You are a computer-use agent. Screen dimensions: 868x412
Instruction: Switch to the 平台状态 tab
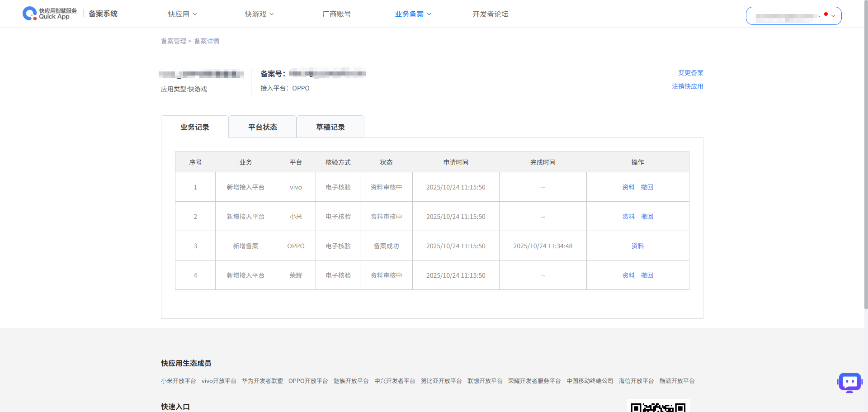pos(263,127)
